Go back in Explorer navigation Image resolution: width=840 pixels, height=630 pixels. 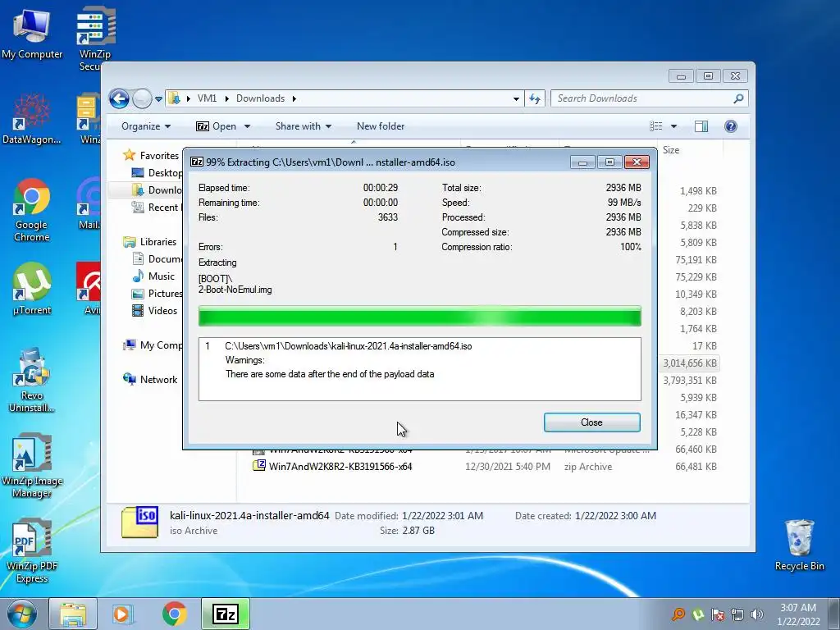[119, 98]
